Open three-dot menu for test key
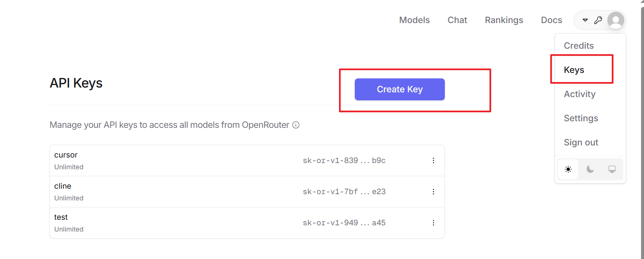644x259 pixels. click(433, 223)
